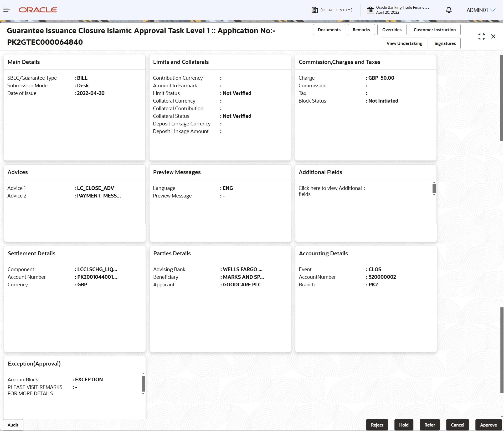Put the task on Hold
Image resolution: width=504 pixels, height=431 pixels.
(403, 425)
